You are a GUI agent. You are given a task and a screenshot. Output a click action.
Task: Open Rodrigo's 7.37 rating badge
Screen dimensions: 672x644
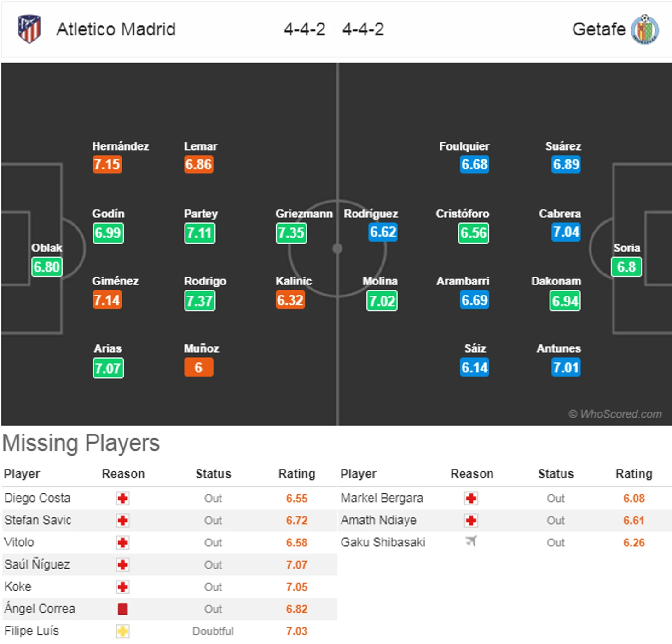pyautogui.click(x=200, y=301)
